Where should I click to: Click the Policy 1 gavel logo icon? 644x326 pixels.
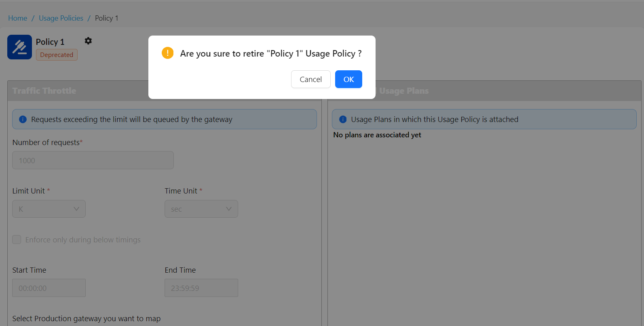click(19, 47)
